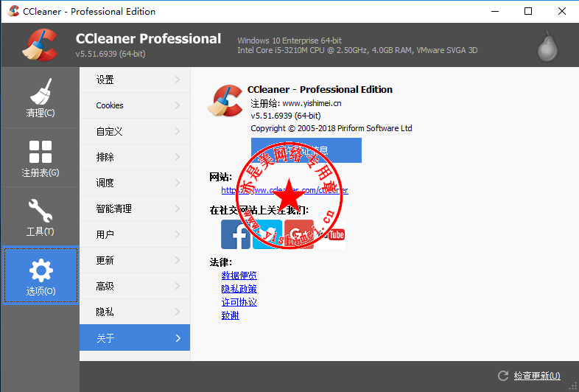Open the ccleaner.com website link
Screen dimensions: 579x392
[x=284, y=190]
